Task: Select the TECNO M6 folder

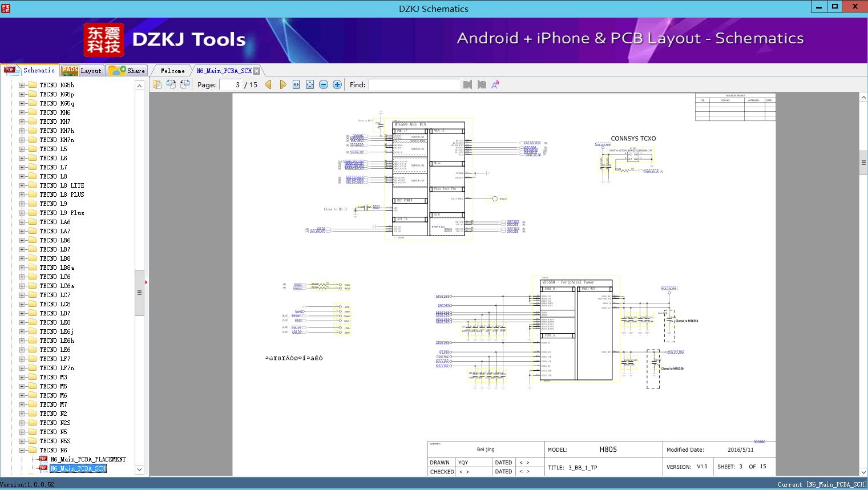Action: pyautogui.click(x=53, y=395)
